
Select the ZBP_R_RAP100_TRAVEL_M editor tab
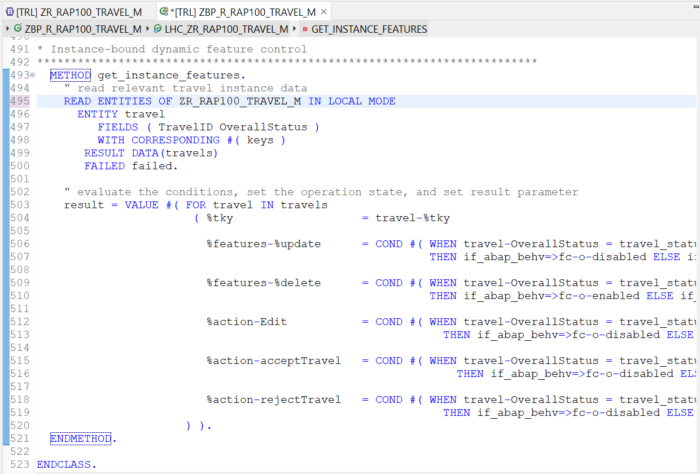254,10
